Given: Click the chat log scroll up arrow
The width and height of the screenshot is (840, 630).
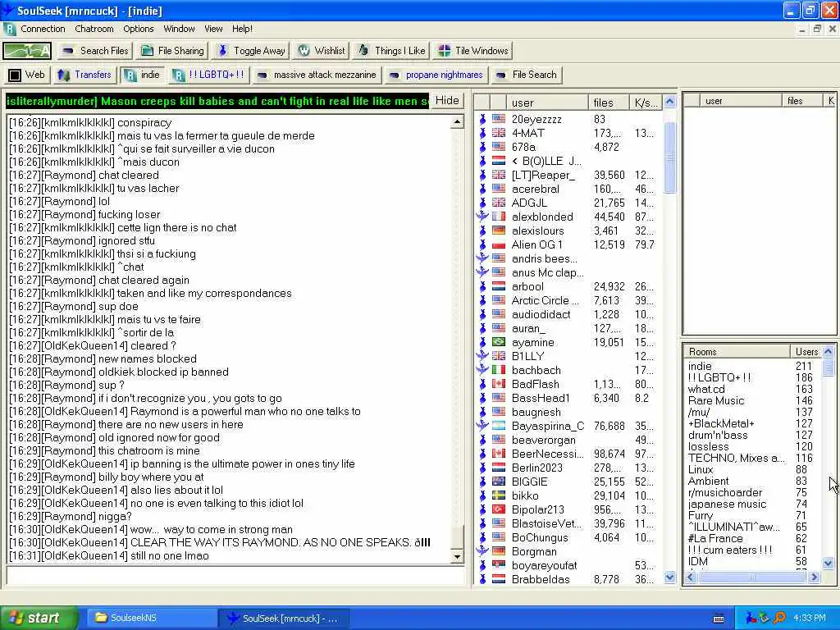Looking at the screenshot, I should click(x=457, y=122).
